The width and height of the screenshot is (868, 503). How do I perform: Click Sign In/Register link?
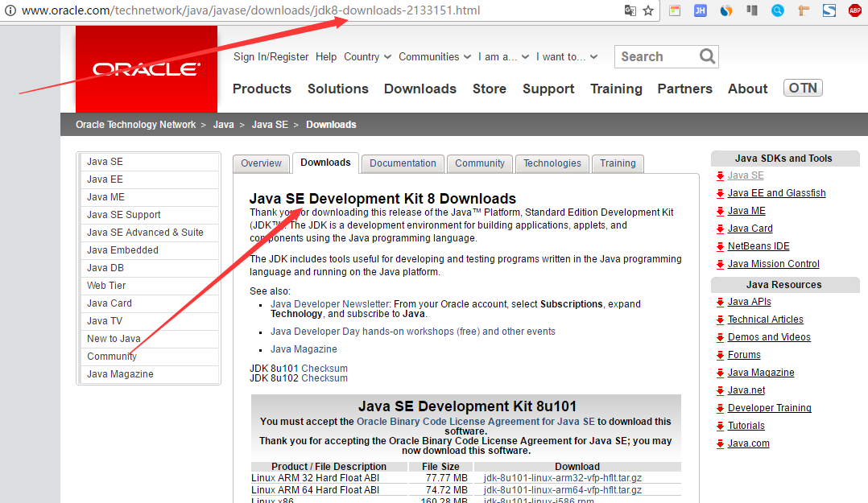pyautogui.click(x=271, y=57)
